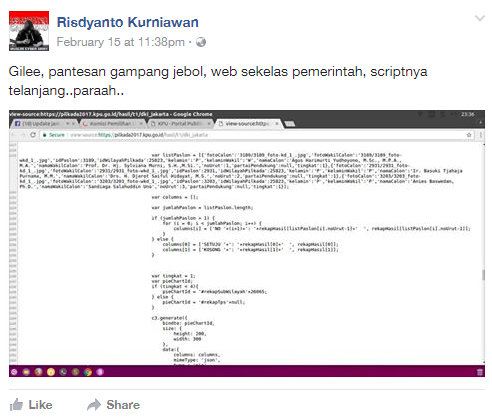Viewport: 492px width, 419px height.
Task: Close the 'view-source:https' Chrome tab
Action: [x=277, y=124]
